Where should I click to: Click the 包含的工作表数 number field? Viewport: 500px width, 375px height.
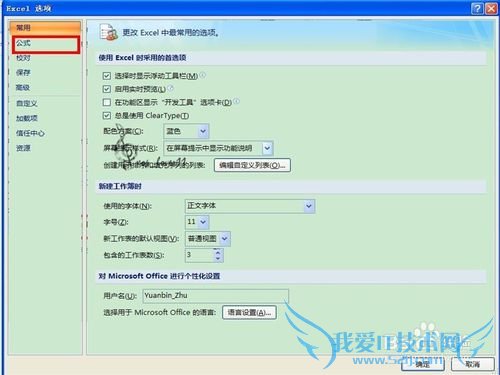(x=199, y=255)
